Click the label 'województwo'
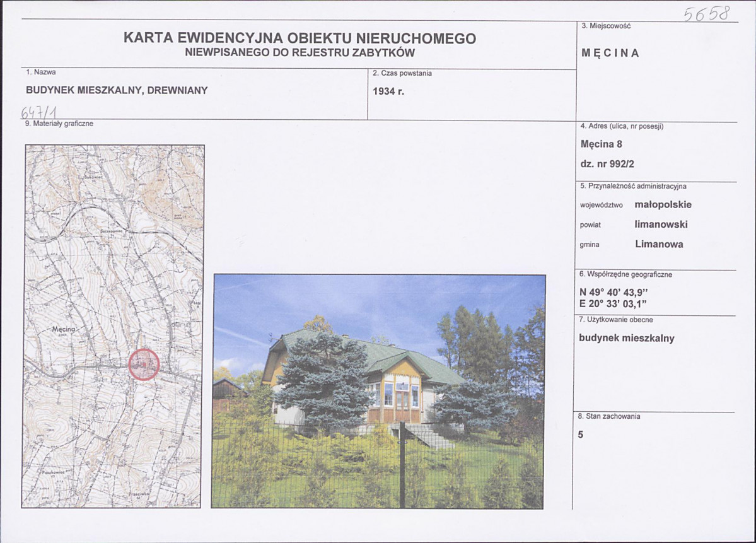 [x=602, y=205]
